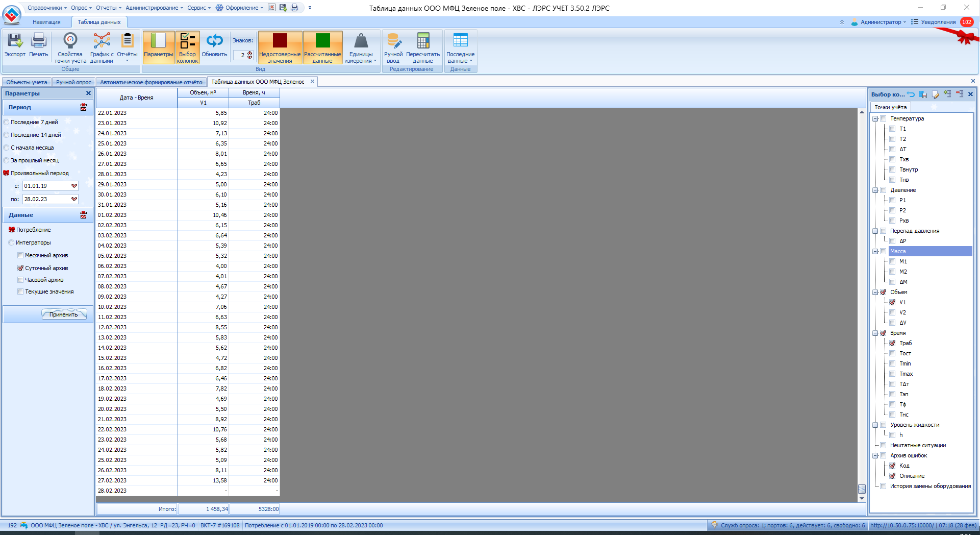
Task: Click quick access export icon in title bar
Action: pos(283,8)
